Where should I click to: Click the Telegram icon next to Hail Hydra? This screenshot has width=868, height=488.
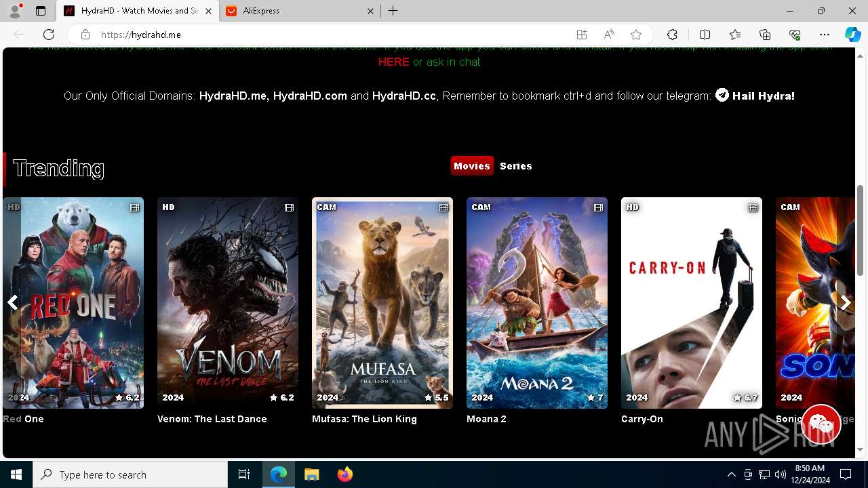[x=722, y=96]
